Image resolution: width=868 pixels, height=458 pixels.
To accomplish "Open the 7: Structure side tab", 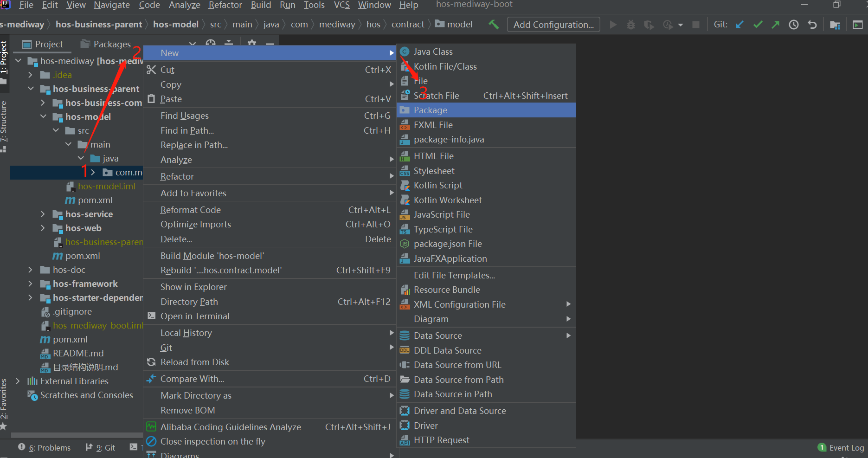I will (4, 126).
